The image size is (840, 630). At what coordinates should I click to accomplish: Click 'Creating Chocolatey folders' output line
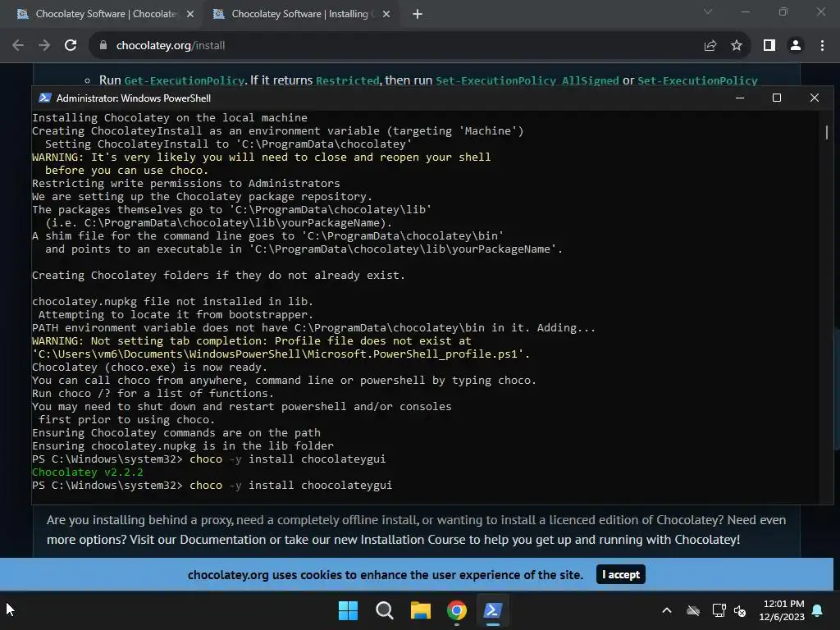pyautogui.click(x=218, y=275)
